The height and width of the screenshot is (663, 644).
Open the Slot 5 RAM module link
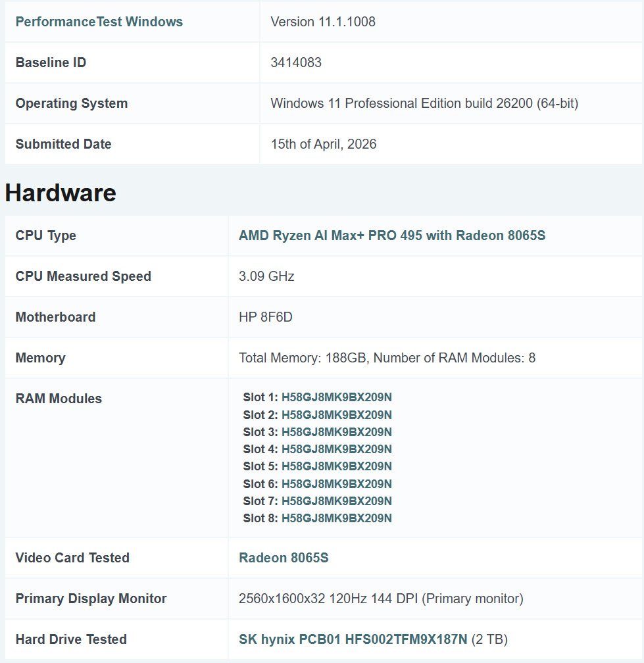tap(337, 466)
